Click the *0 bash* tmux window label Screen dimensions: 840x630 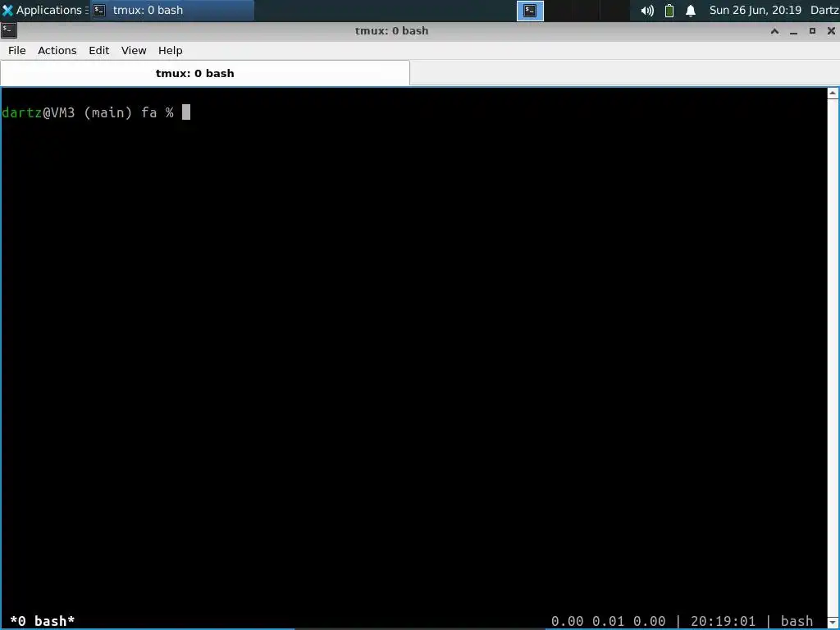point(43,621)
